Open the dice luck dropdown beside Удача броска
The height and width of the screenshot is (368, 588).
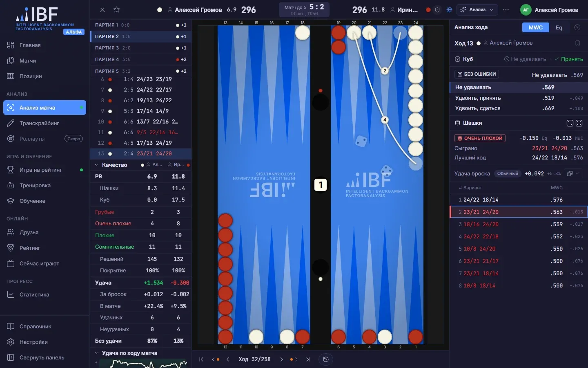click(573, 173)
